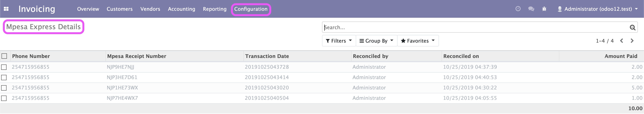Check the row for receipt NJP9HE7NJJ
The image size is (644, 114).
click(4, 67)
